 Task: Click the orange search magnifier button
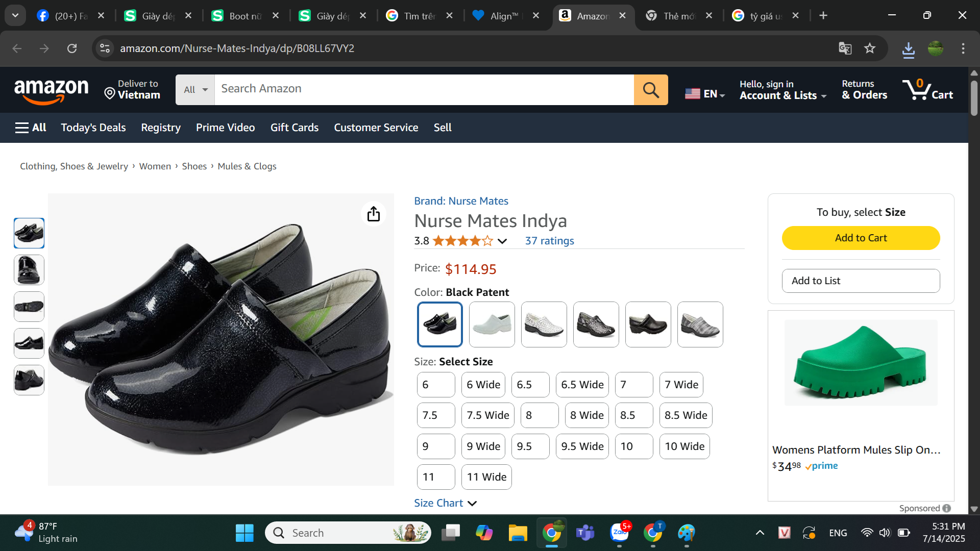point(650,90)
